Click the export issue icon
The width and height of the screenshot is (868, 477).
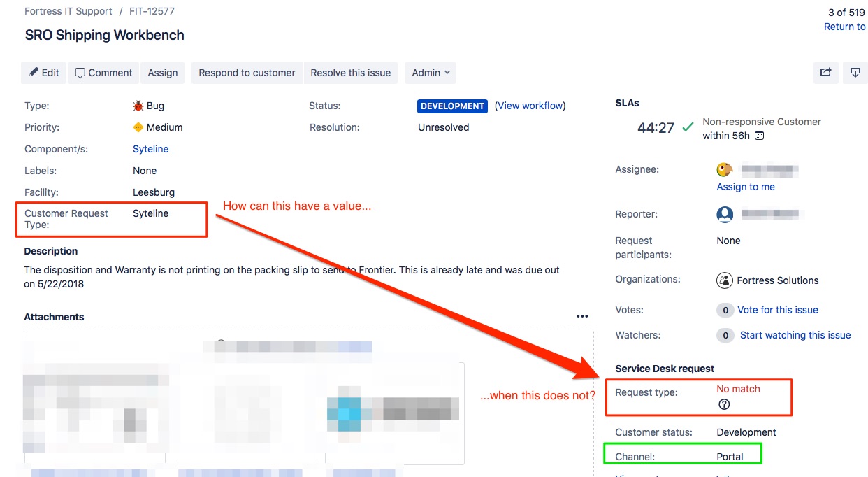[855, 73]
